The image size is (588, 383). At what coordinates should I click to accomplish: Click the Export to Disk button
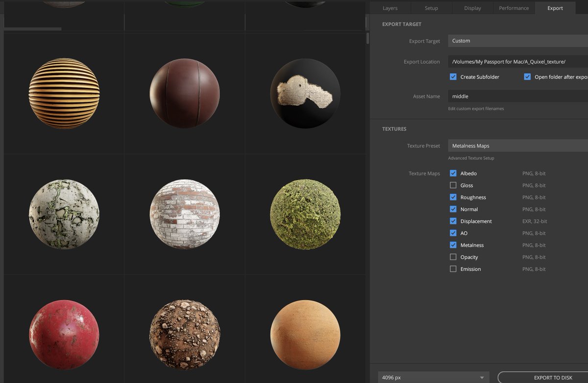click(543, 378)
